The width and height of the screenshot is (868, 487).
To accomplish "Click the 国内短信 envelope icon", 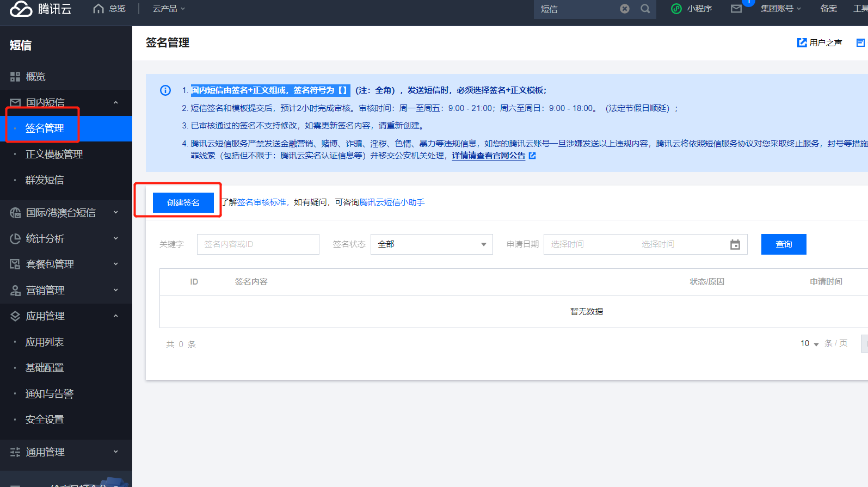I will (x=15, y=102).
